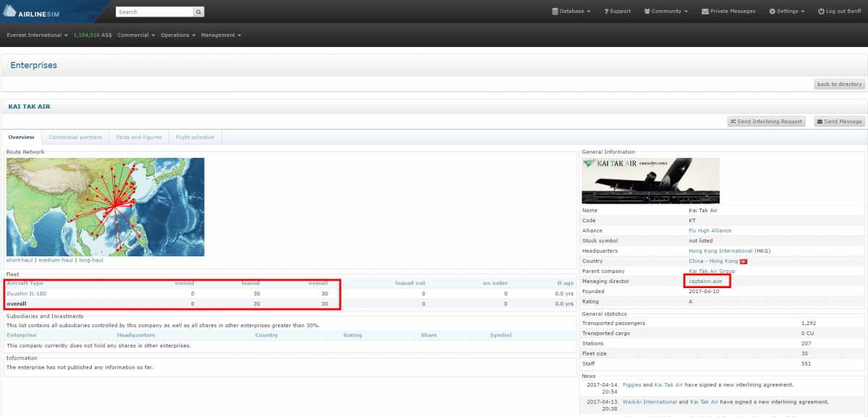Open managing director captainn.ace profile
This screenshot has height=417, width=868.
(x=705, y=281)
